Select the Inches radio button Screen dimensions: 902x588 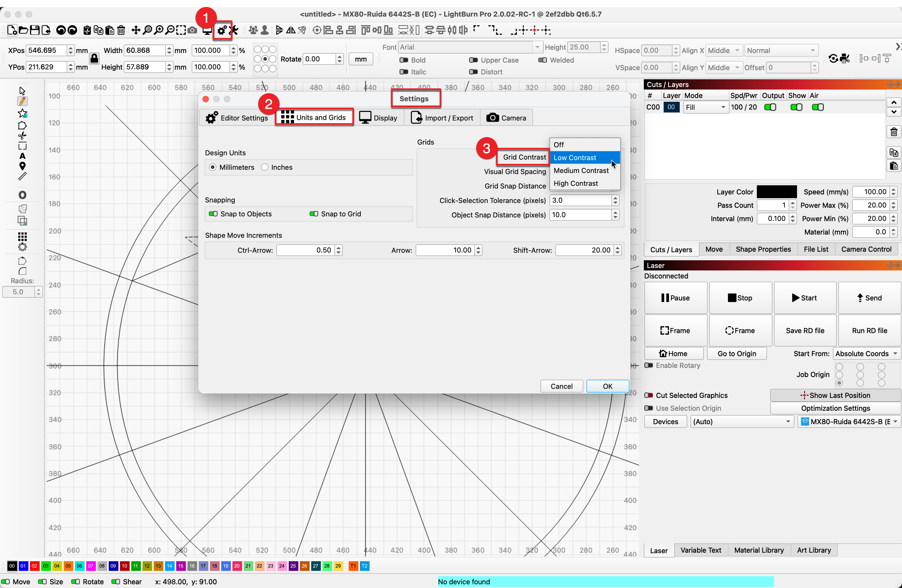point(265,167)
